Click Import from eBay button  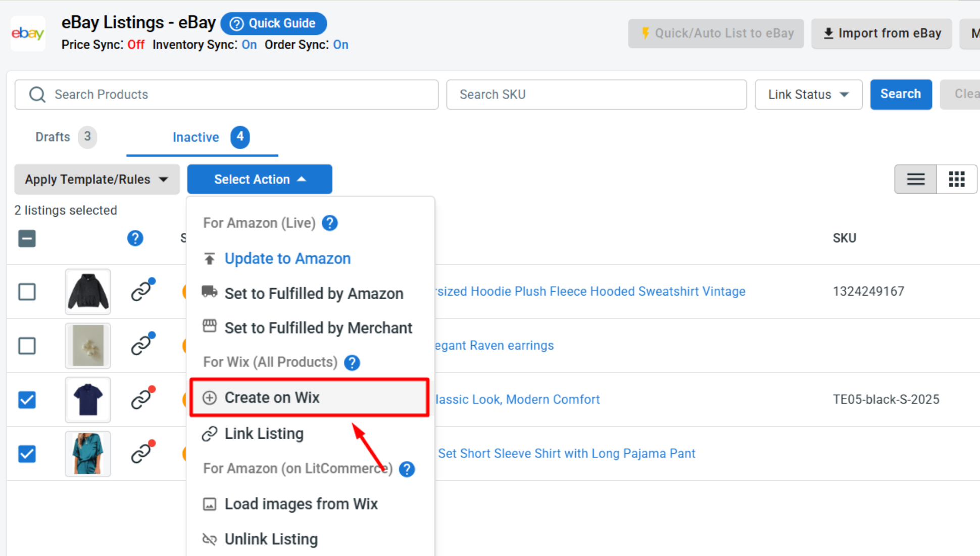881,33
